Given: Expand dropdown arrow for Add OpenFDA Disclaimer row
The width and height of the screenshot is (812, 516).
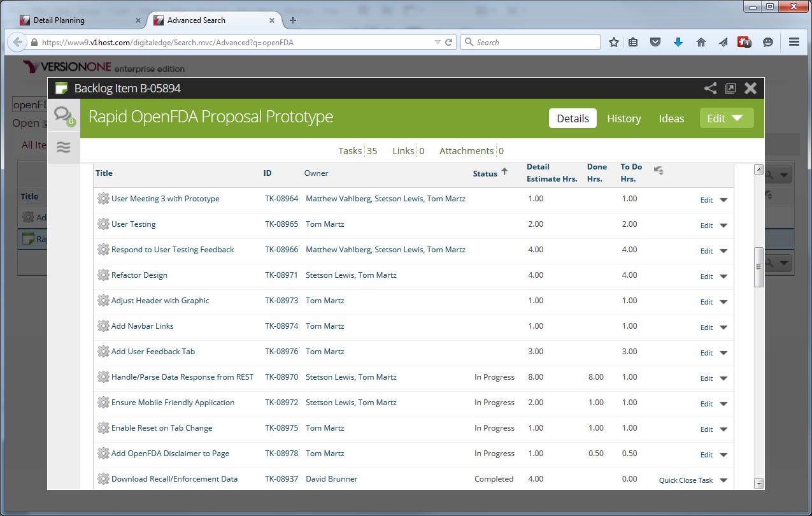Looking at the screenshot, I should pyautogui.click(x=723, y=455).
